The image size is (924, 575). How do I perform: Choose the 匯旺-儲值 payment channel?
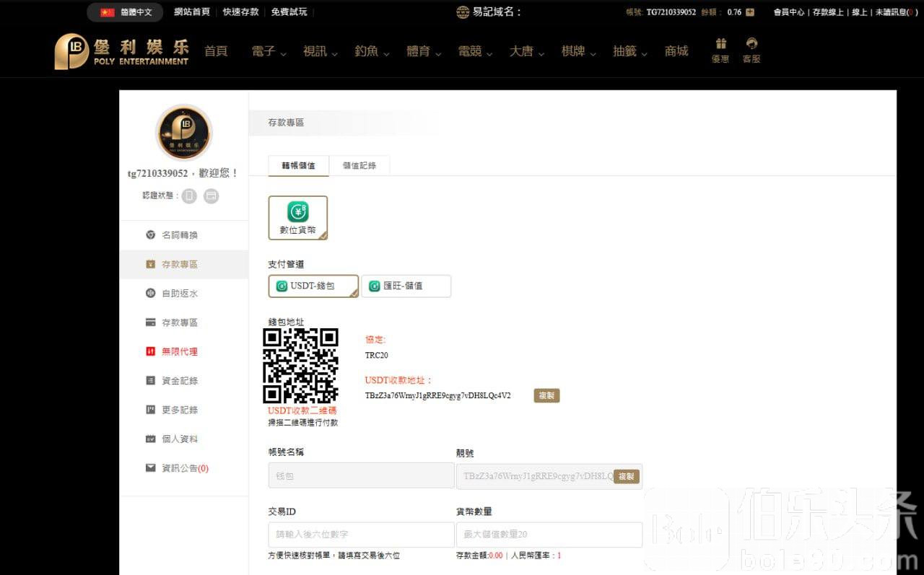pyautogui.click(x=406, y=286)
